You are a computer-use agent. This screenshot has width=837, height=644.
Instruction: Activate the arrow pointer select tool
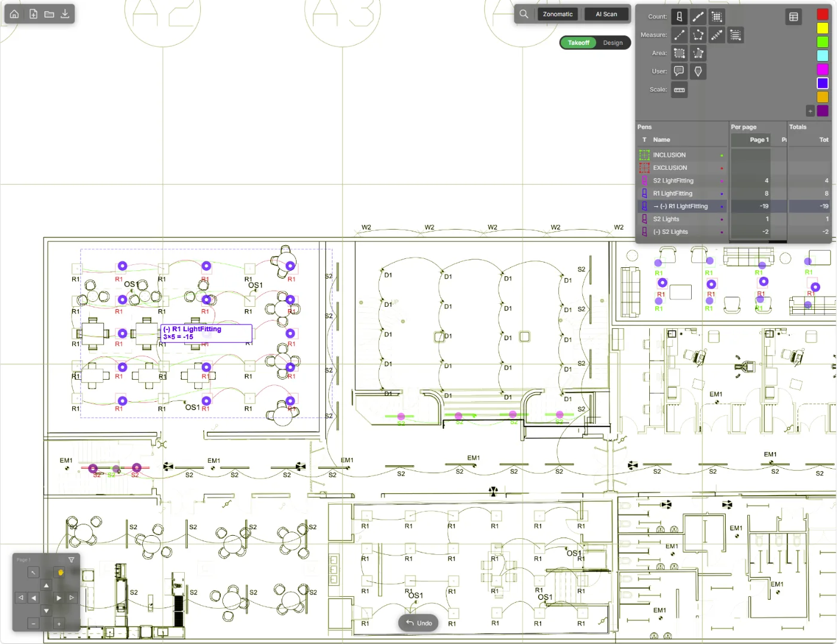tap(33, 572)
